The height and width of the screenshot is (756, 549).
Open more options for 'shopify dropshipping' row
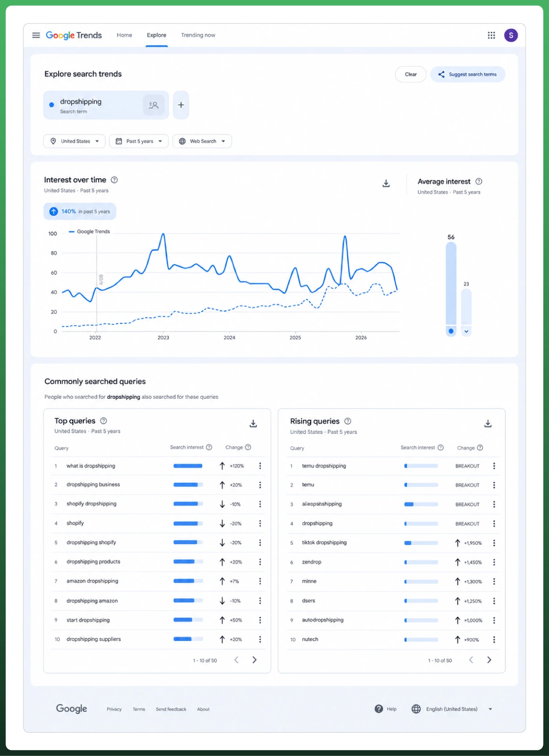(260, 504)
